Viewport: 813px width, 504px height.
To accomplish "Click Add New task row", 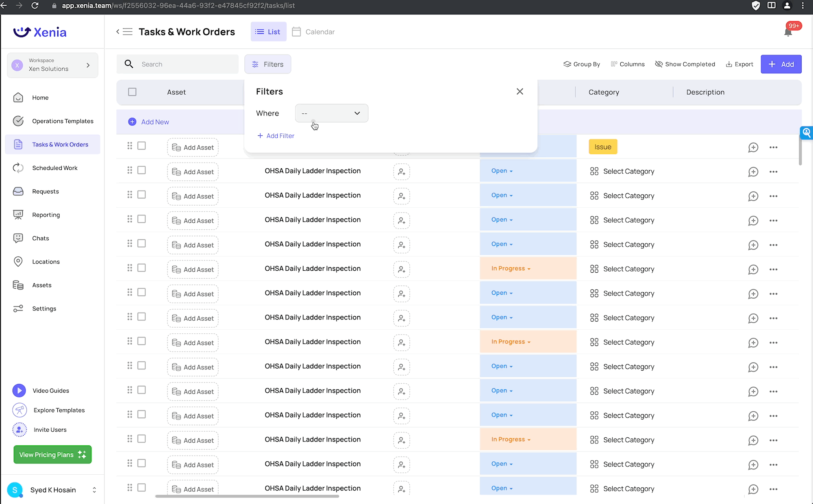I will point(149,122).
